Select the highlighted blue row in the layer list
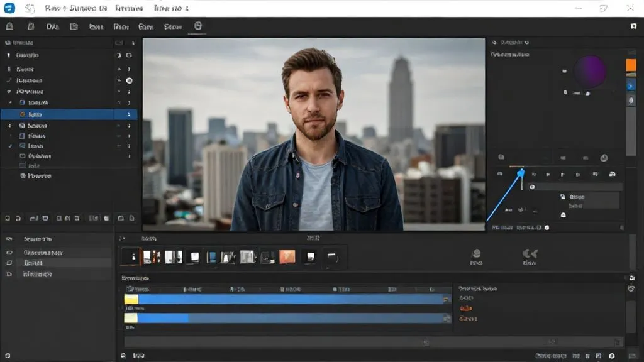Image resolution: width=644 pixels, height=362 pixels. [63, 115]
